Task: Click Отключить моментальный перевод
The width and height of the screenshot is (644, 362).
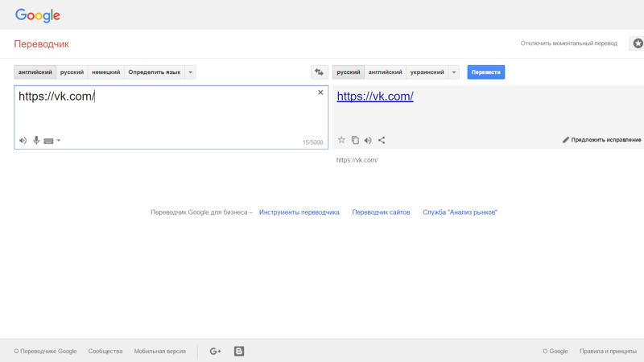Action: click(x=569, y=43)
